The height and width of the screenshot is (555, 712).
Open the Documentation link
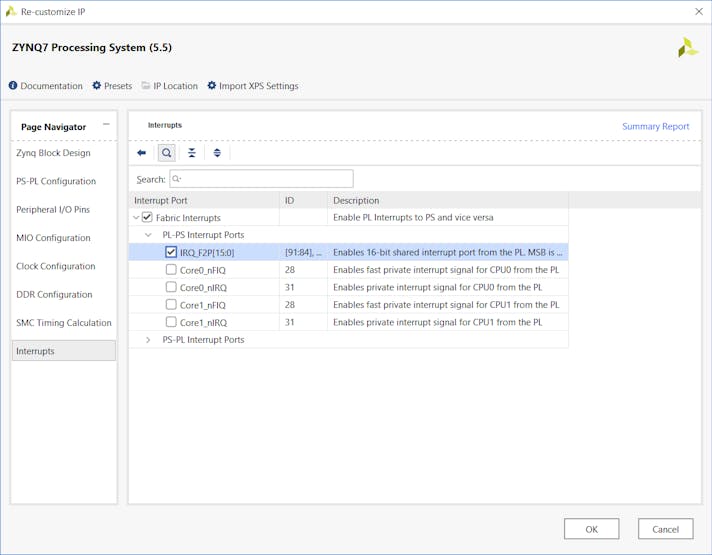[51, 86]
